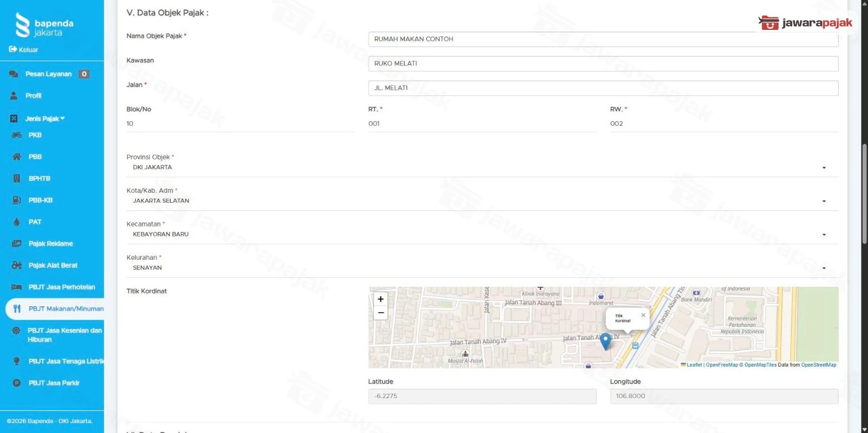This screenshot has width=868, height=433.
Task: Go to PKB tax menu
Action: [35, 135]
